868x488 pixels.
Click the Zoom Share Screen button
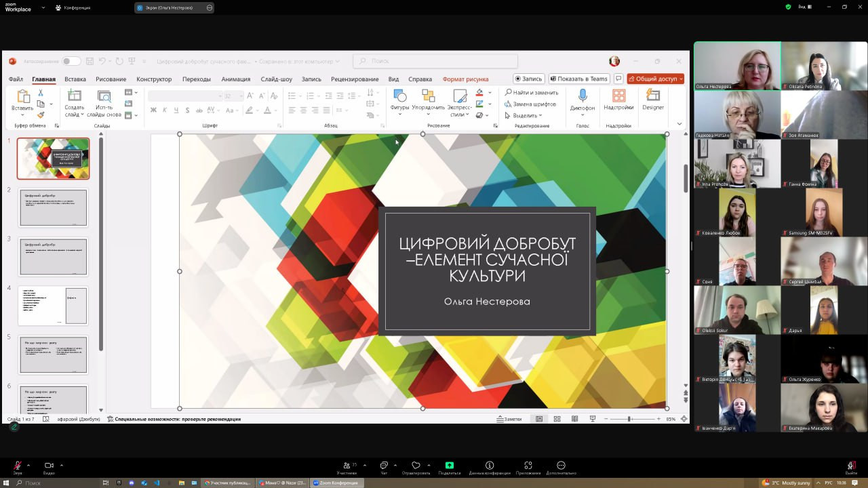point(449,467)
